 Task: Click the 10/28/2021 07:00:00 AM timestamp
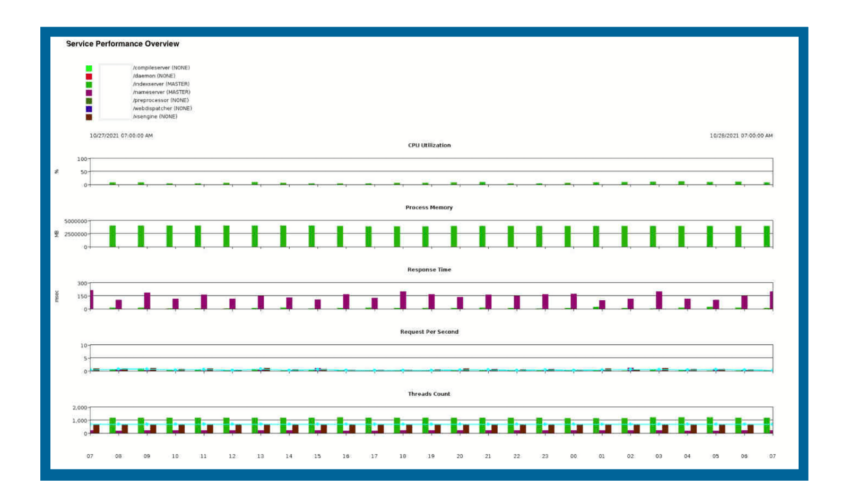tap(741, 135)
